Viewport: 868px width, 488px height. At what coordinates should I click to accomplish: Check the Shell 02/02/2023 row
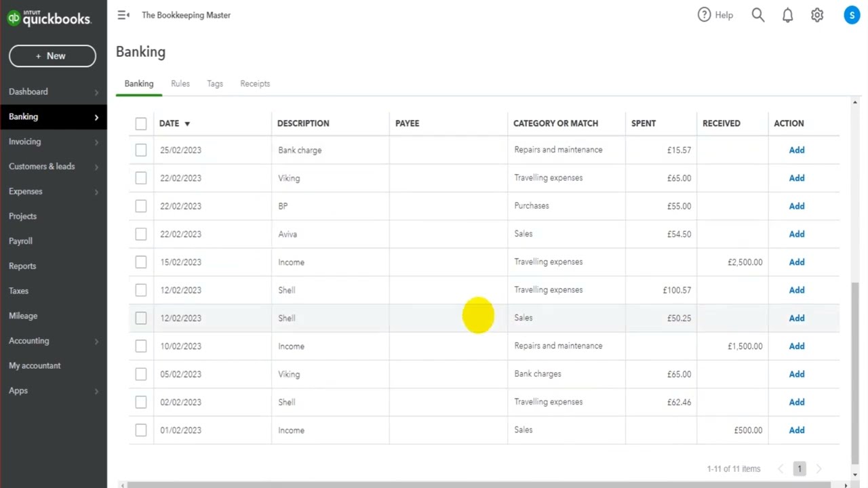point(140,402)
